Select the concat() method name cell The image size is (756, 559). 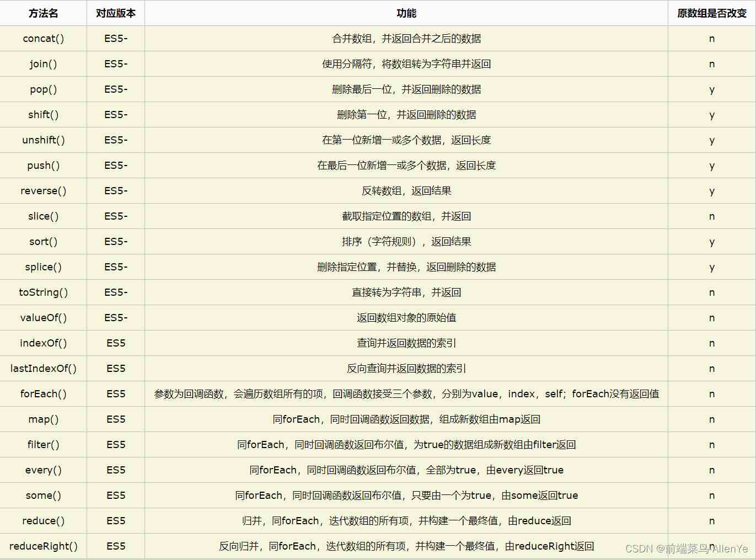(43, 39)
